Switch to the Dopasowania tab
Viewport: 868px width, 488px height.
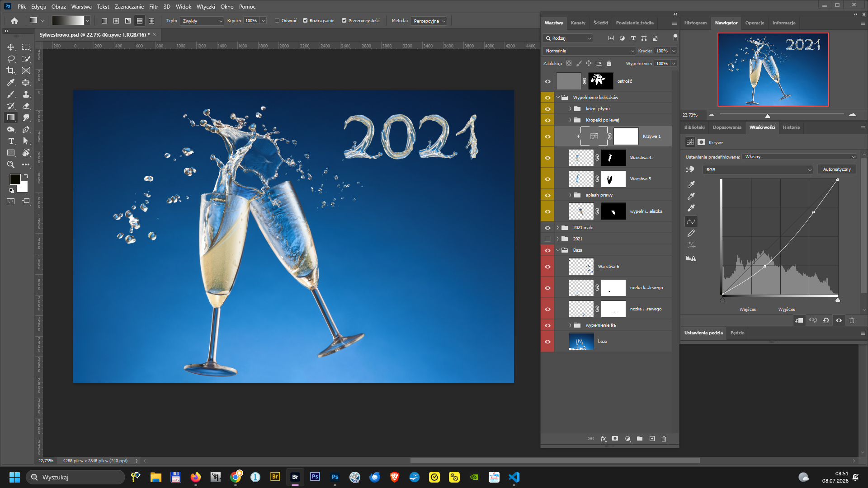(x=727, y=127)
